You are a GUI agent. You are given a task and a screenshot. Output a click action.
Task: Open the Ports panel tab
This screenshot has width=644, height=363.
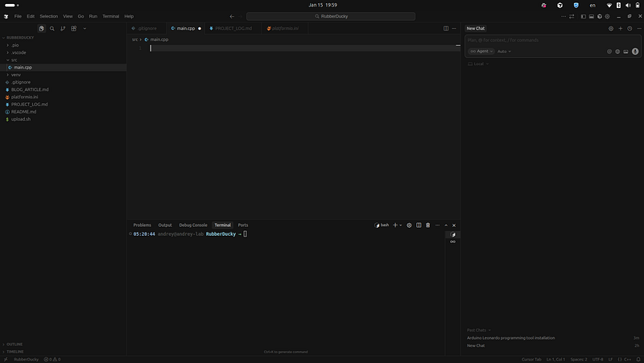click(x=243, y=225)
